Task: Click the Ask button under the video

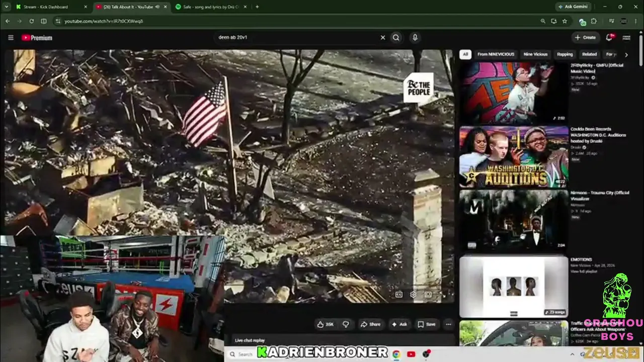Action: tap(399, 324)
